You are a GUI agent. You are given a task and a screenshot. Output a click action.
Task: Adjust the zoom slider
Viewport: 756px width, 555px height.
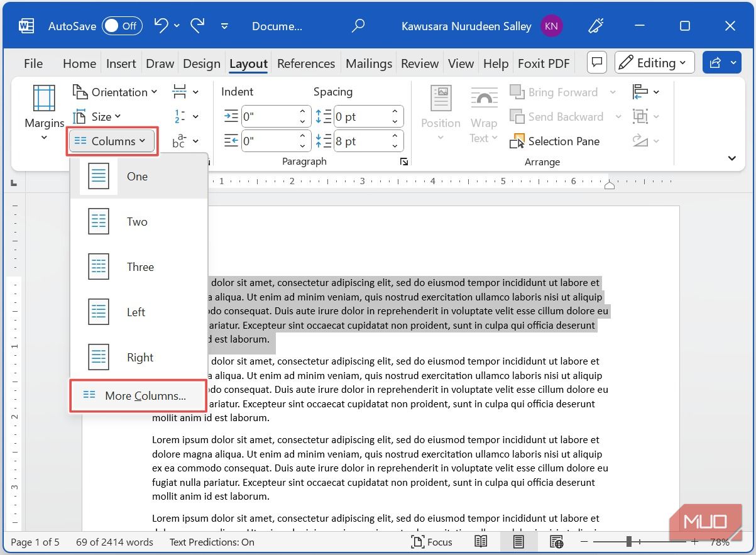[x=629, y=542]
